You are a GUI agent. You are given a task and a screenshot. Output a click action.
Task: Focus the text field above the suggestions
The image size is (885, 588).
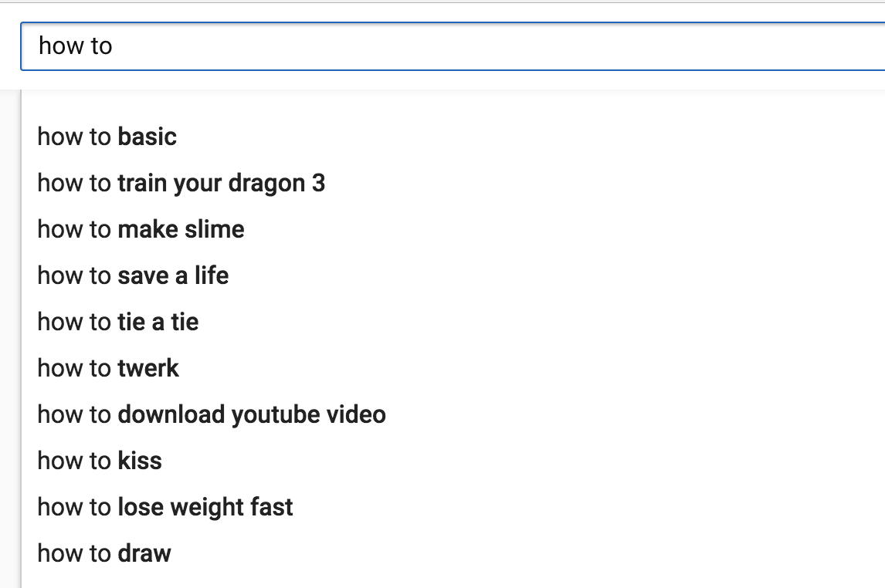pos(448,46)
